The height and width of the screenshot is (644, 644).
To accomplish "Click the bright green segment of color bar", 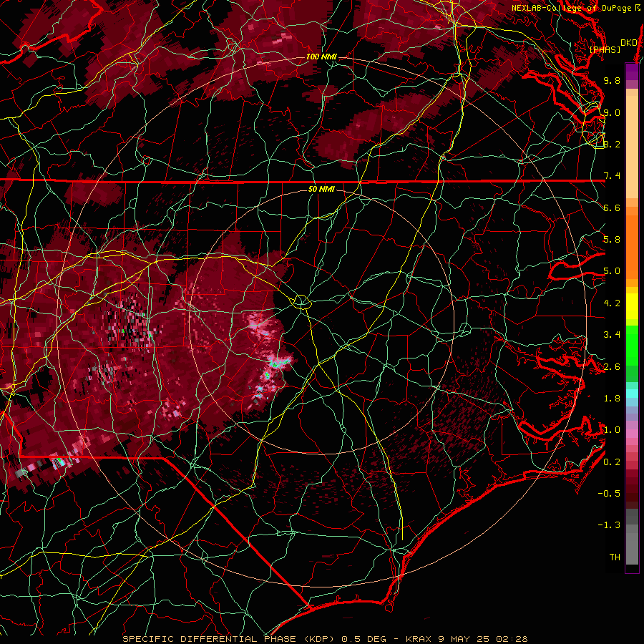I will tap(632, 346).
